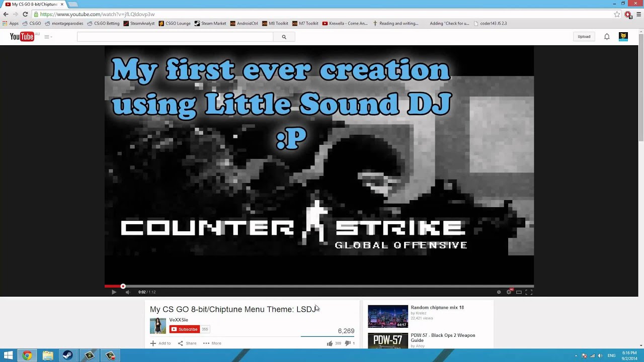Go back in browser
644x362 pixels.
click(x=6, y=14)
